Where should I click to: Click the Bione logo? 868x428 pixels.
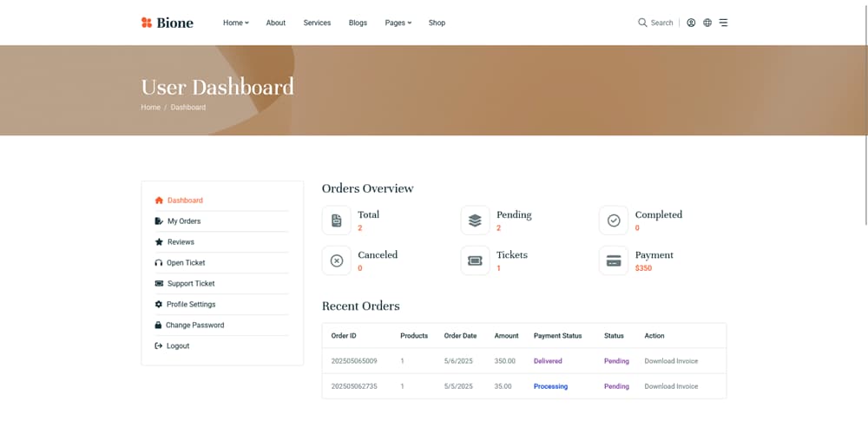click(168, 23)
